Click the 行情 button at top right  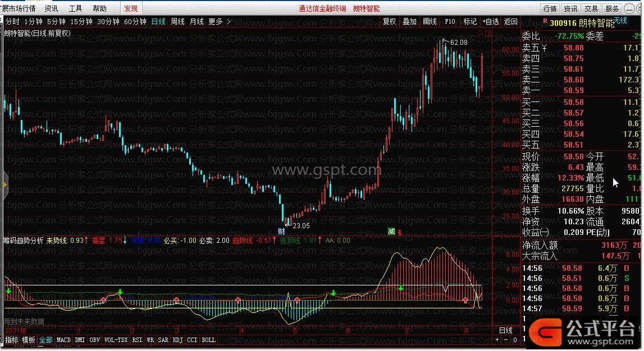[x=550, y=8]
